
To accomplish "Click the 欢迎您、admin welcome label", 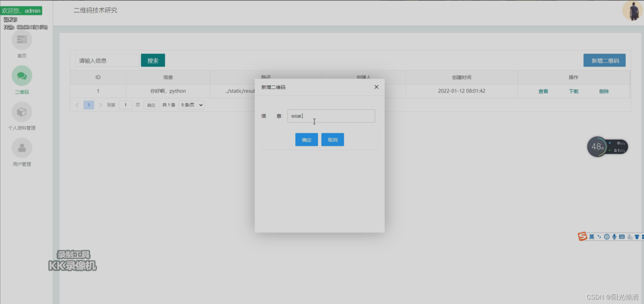I will point(21,11).
